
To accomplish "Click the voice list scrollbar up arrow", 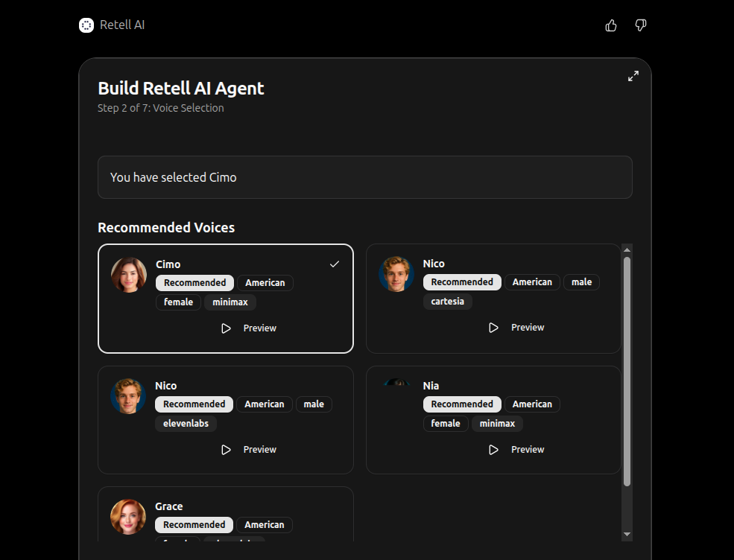I will (x=627, y=249).
